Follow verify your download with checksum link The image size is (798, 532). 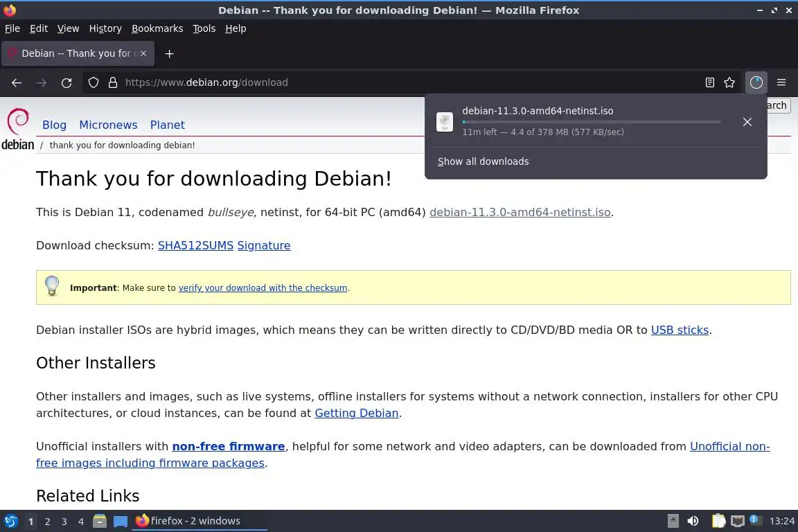tap(263, 287)
